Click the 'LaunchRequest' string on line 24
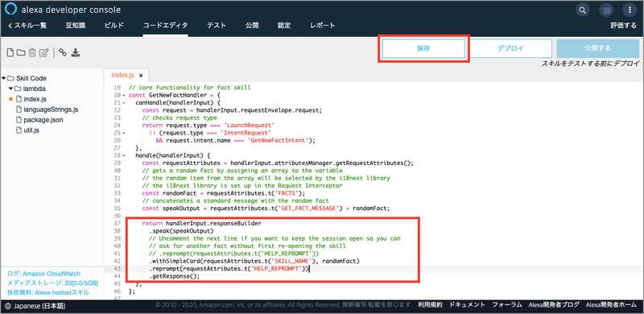The height and width of the screenshot is (314, 644). (248, 126)
